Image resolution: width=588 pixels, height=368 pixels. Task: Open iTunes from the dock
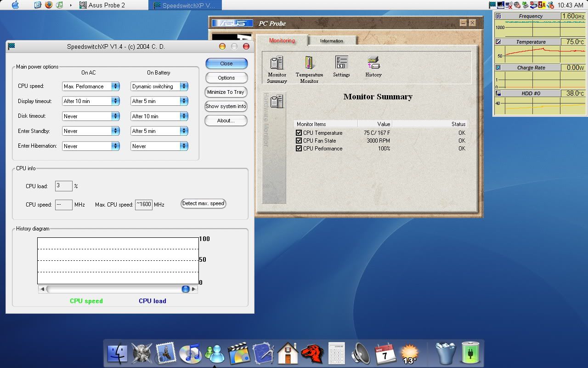coord(190,353)
